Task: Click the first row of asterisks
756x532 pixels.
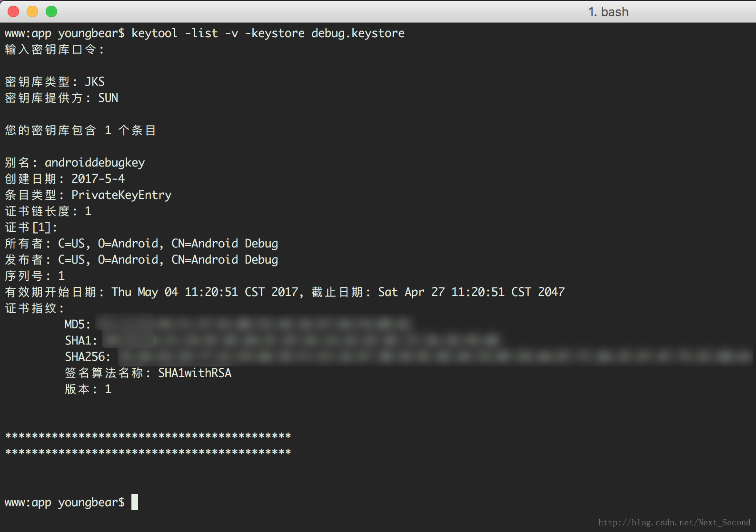Action: (x=148, y=436)
